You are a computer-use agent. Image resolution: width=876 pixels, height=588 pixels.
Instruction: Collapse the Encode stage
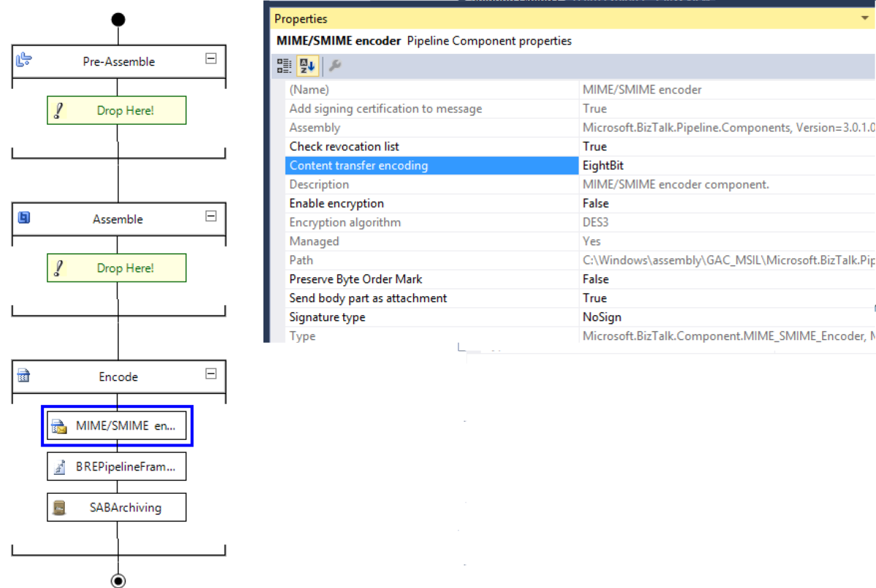pos(211,374)
